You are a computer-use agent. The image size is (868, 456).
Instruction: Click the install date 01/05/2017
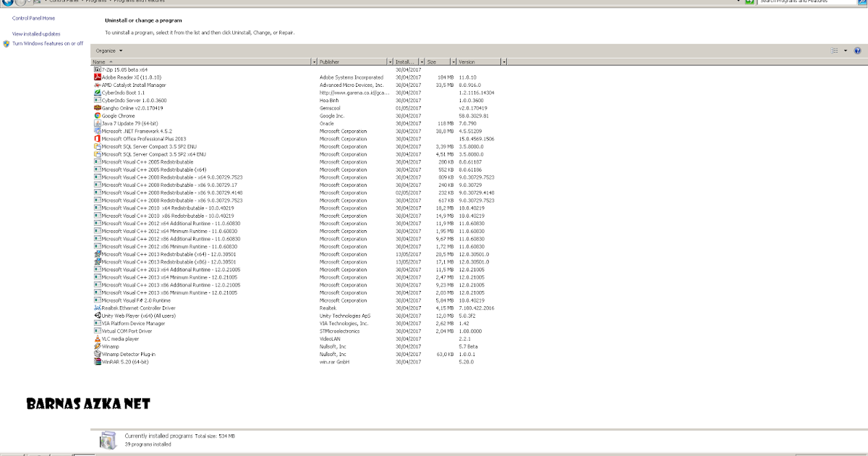tap(408, 108)
